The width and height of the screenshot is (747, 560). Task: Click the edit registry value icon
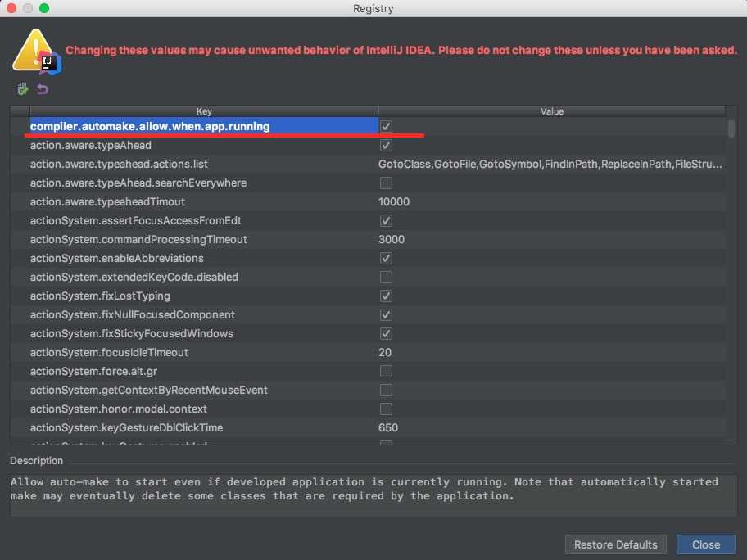click(x=23, y=89)
